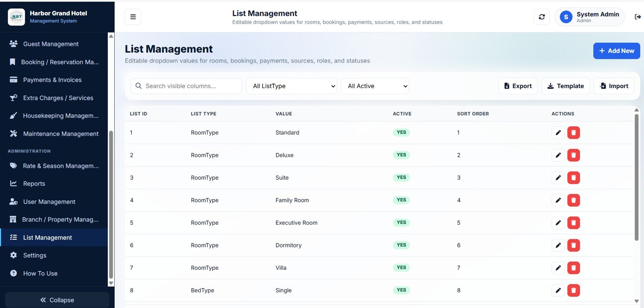Edit the Family Room row
Image resolution: width=644 pixels, height=308 pixels.
[x=558, y=200]
